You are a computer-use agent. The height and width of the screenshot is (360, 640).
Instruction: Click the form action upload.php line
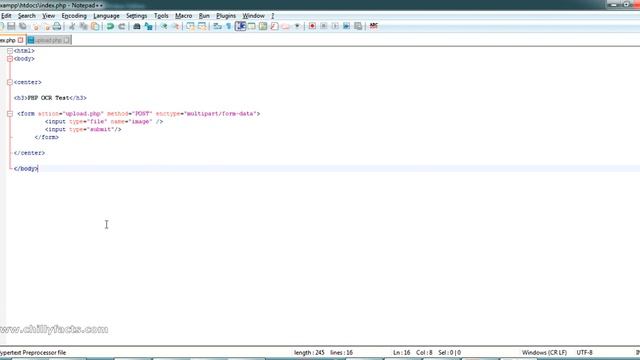[x=138, y=114]
